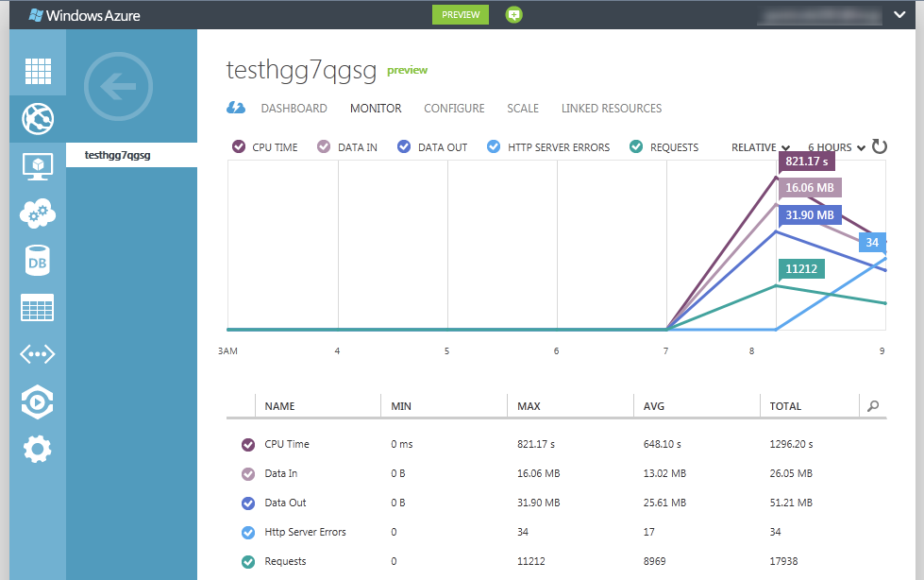924x580 pixels.
Task: Expand the account menu chevron
Action: click(x=899, y=15)
